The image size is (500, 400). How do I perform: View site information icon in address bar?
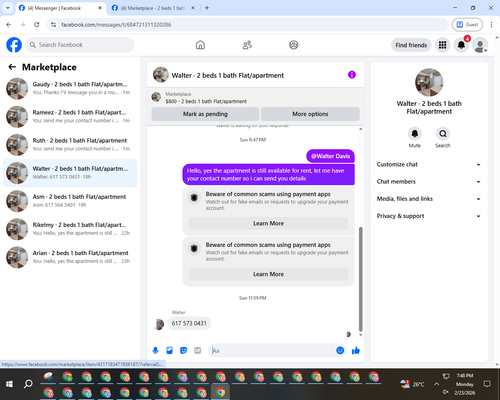point(53,25)
